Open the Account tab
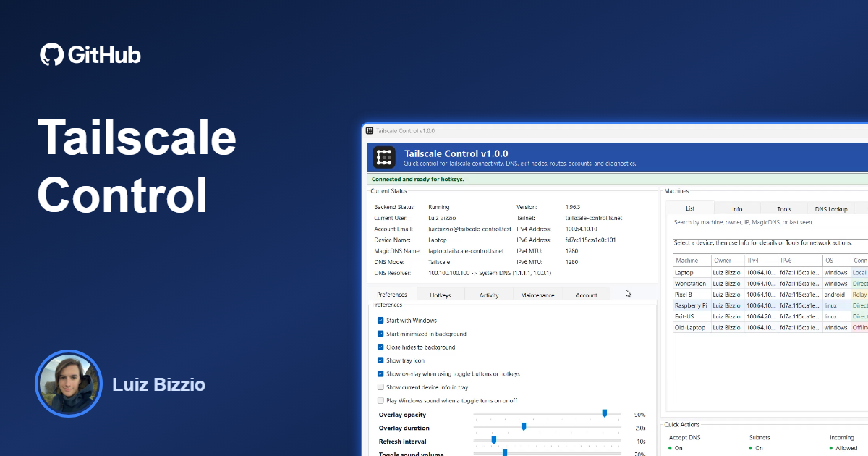Screen dimensions: 868x456 [x=586, y=295]
